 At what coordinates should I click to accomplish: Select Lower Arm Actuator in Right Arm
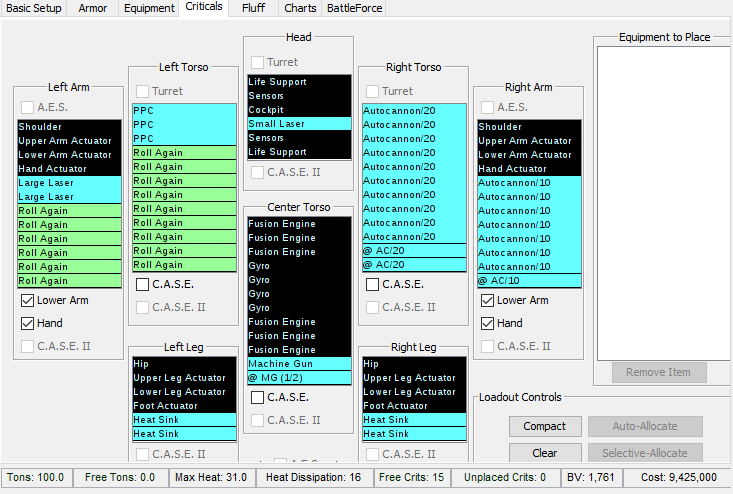click(x=529, y=155)
